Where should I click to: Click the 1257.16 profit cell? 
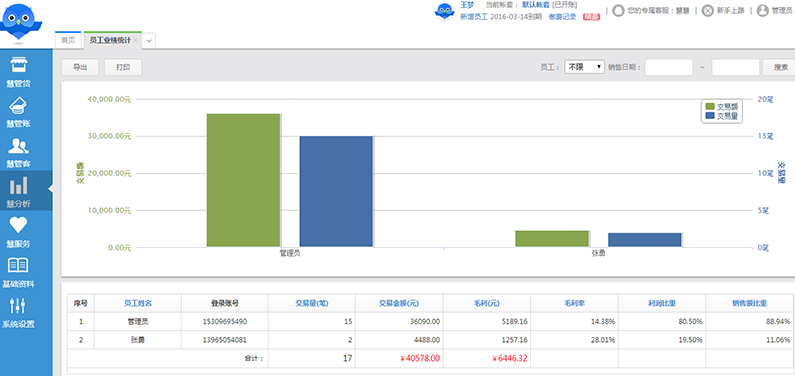coord(487,340)
